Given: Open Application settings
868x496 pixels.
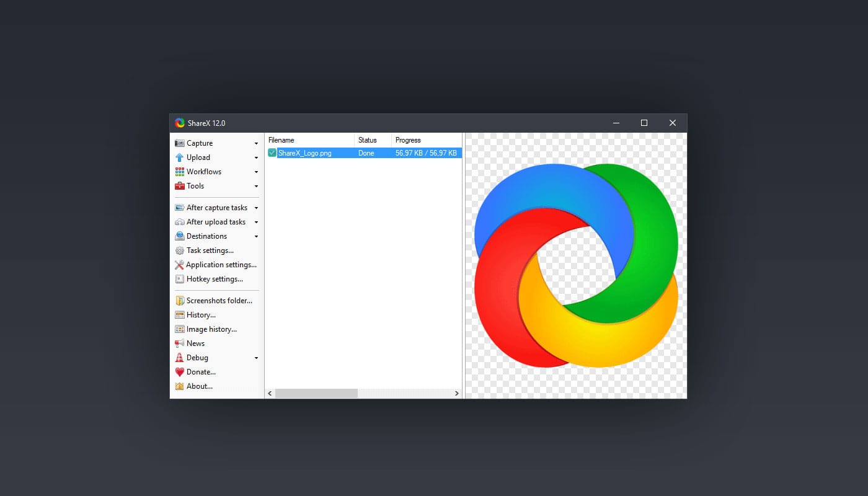Looking at the screenshot, I should (217, 265).
